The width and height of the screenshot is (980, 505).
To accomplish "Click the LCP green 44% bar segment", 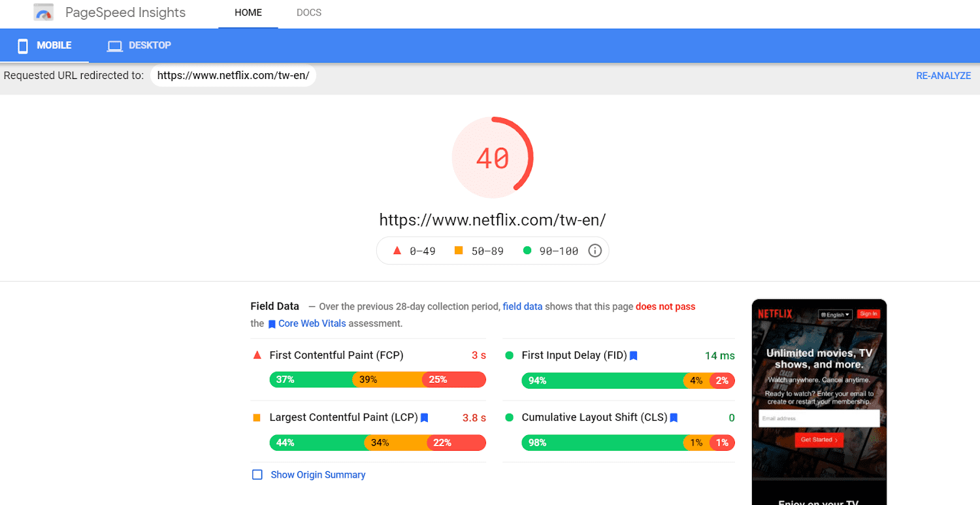I will (x=317, y=443).
